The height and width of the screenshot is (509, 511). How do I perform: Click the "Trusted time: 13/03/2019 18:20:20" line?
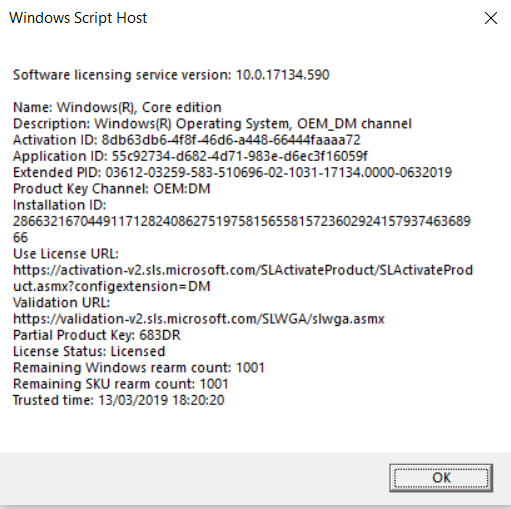[119, 400]
